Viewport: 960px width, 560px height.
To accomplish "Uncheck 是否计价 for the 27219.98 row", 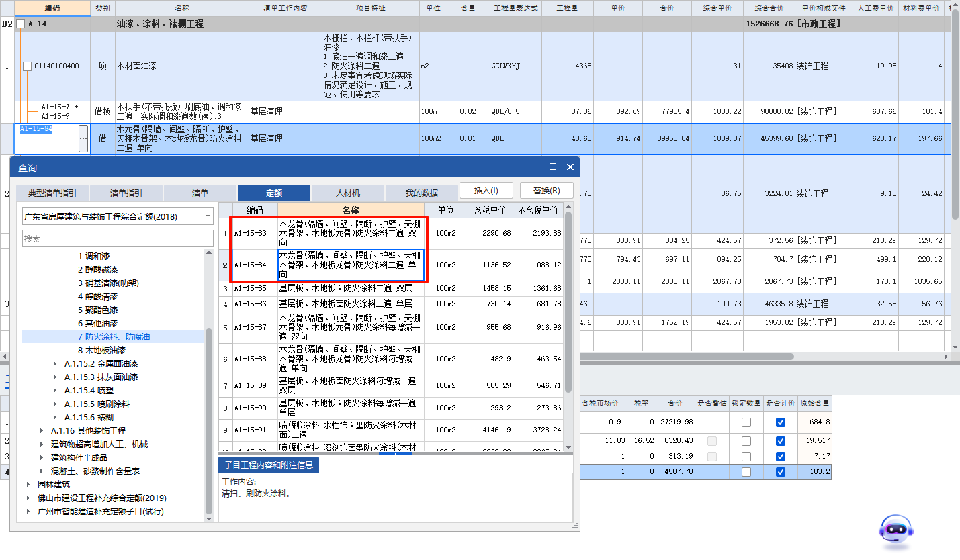I will point(780,422).
